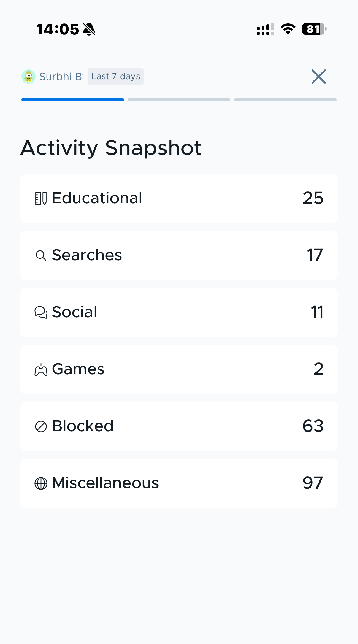Jump to the third story progress segment
358x644 pixels.
point(285,100)
